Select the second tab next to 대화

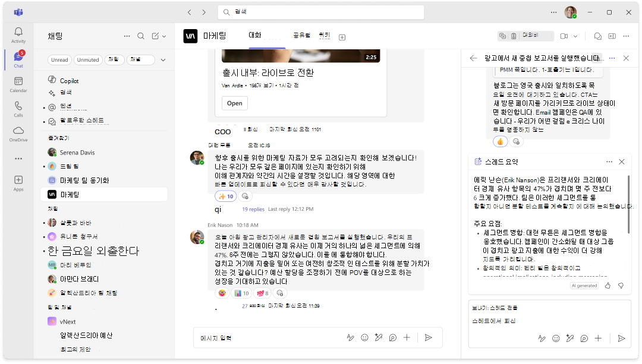302,36
